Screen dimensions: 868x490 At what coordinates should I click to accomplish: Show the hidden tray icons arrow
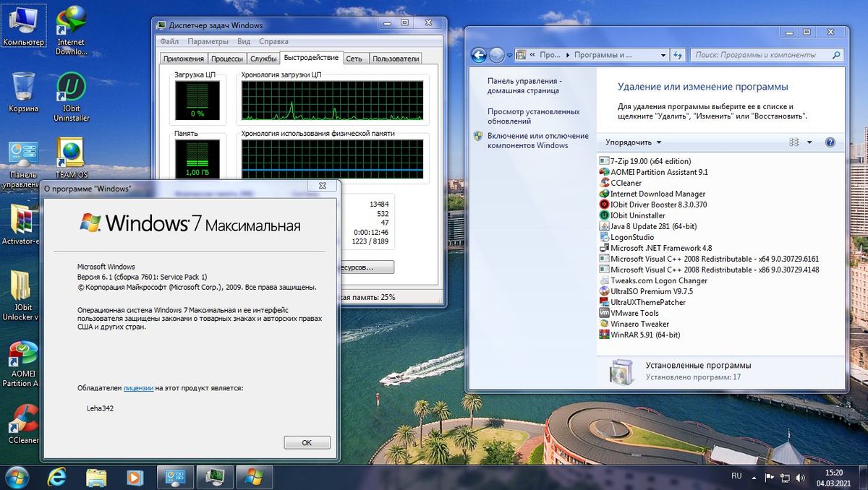pyautogui.click(x=754, y=477)
